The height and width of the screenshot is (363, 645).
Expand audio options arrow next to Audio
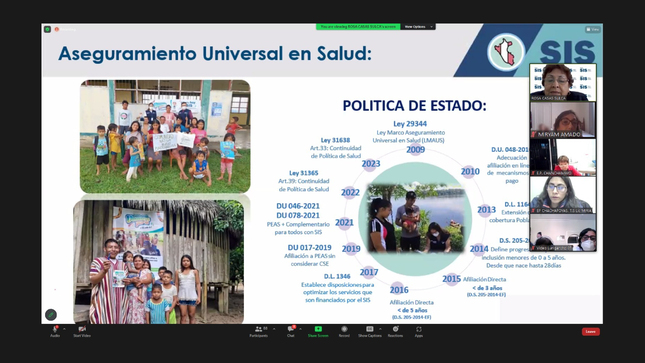(x=64, y=329)
